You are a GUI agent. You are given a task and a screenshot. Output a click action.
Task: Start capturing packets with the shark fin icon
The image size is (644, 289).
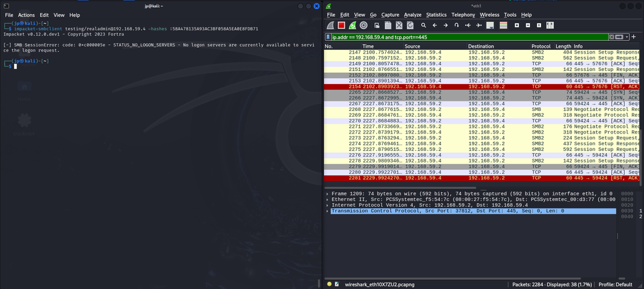[330, 25]
